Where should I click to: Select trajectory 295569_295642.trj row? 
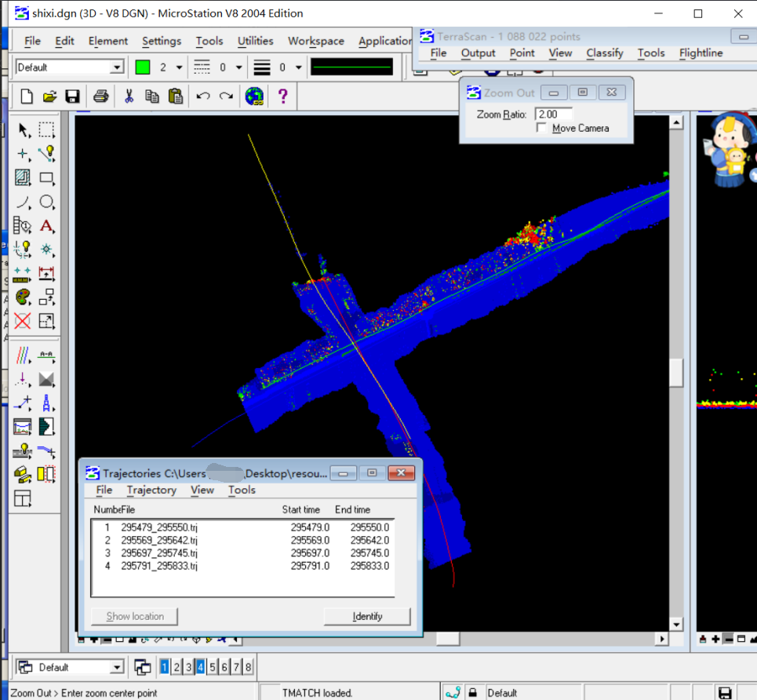pyautogui.click(x=243, y=540)
